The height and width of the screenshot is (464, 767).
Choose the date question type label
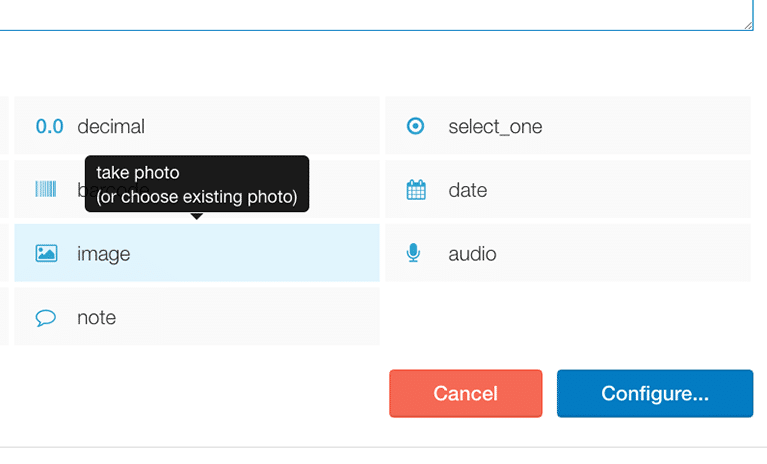point(468,190)
